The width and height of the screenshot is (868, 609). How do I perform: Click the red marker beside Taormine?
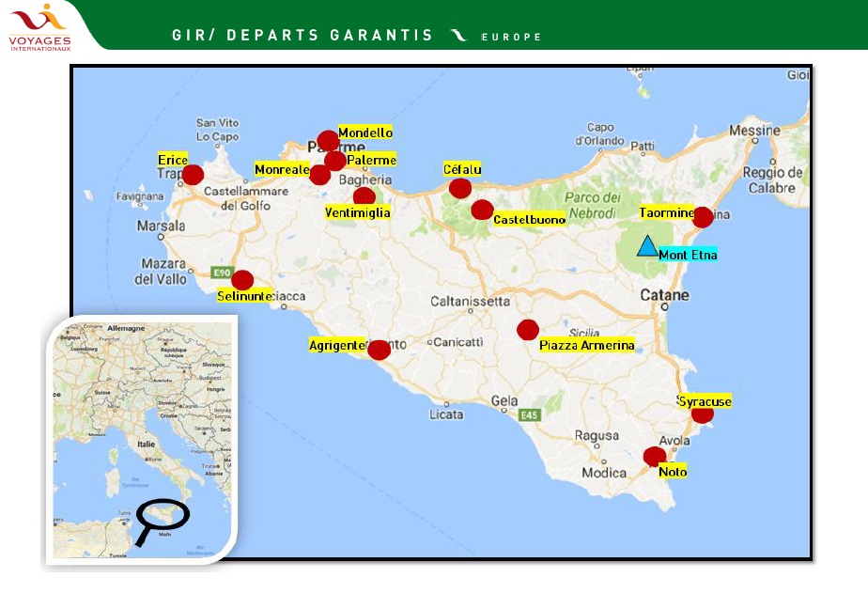703,217
